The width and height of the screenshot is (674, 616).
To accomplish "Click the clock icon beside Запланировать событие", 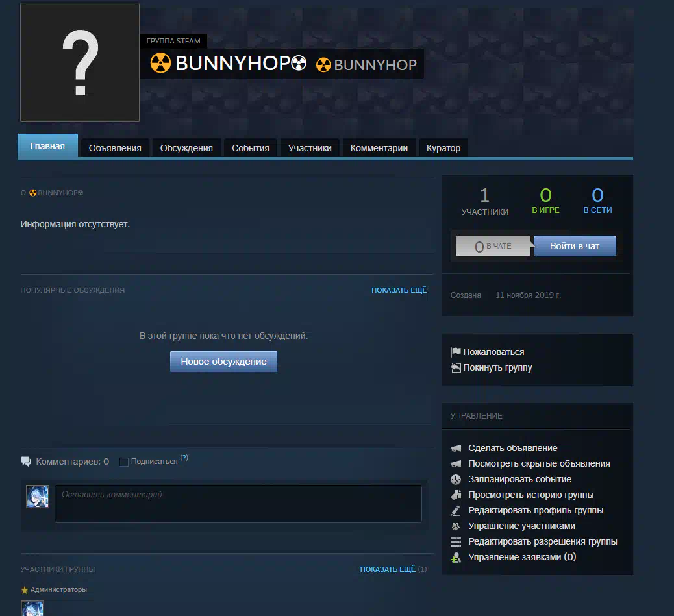I will (x=456, y=480).
